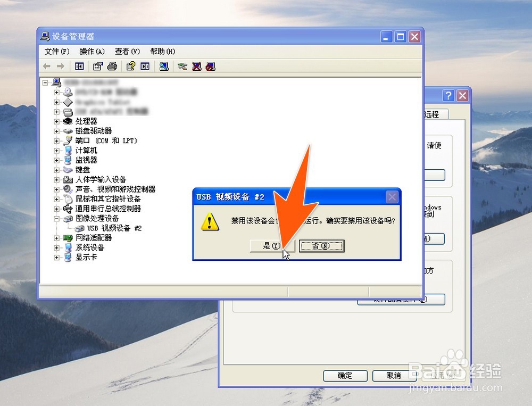The width and height of the screenshot is (532, 406).
Task: Toggle the action pane toolbar icon
Action: 145,66
